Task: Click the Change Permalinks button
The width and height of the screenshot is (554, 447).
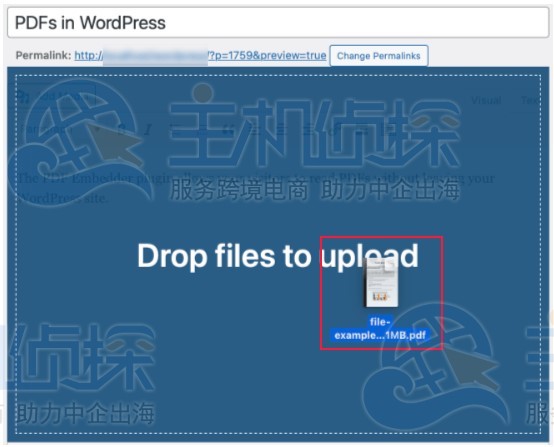Action: (x=379, y=56)
